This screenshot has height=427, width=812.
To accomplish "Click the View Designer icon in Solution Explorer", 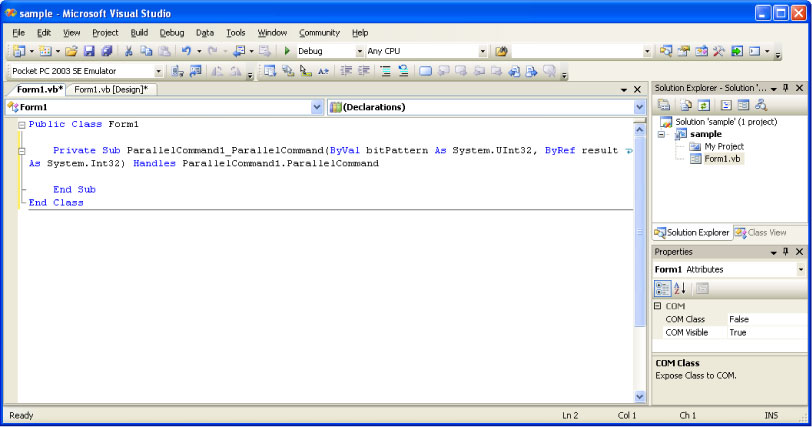I will 743,105.
